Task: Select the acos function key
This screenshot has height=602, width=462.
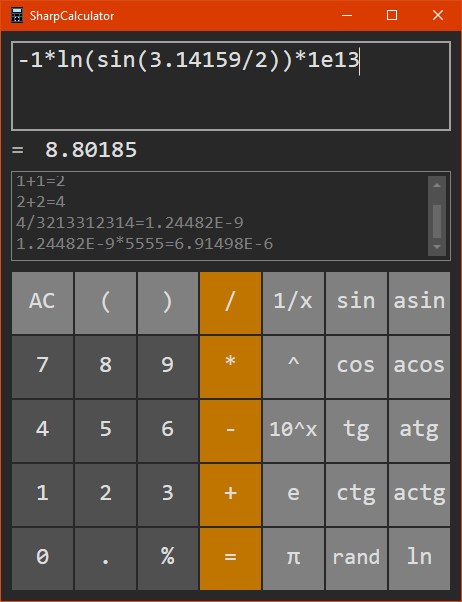Action: pyautogui.click(x=419, y=367)
